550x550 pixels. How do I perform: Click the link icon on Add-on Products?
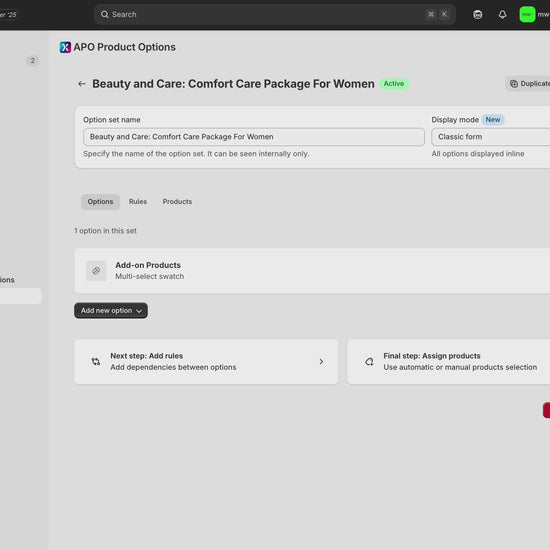pos(96,271)
